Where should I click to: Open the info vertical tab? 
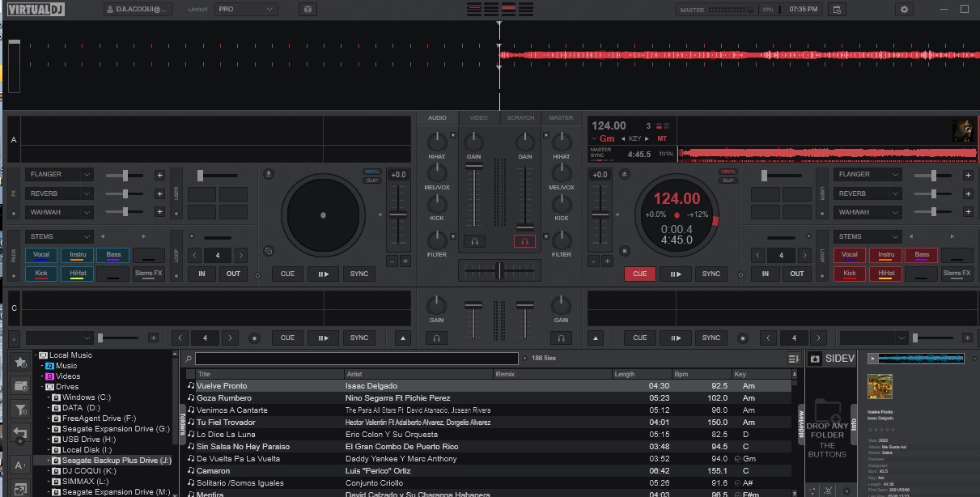click(x=854, y=423)
